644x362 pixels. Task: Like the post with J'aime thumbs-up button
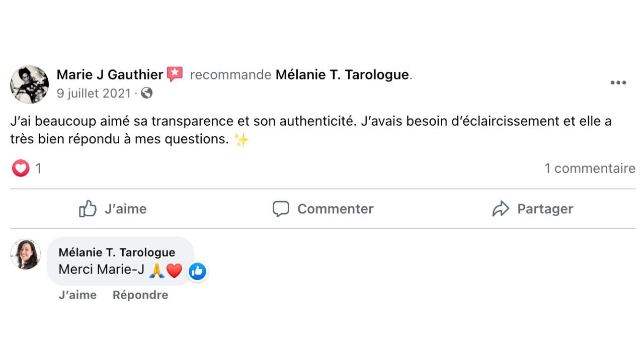click(113, 209)
